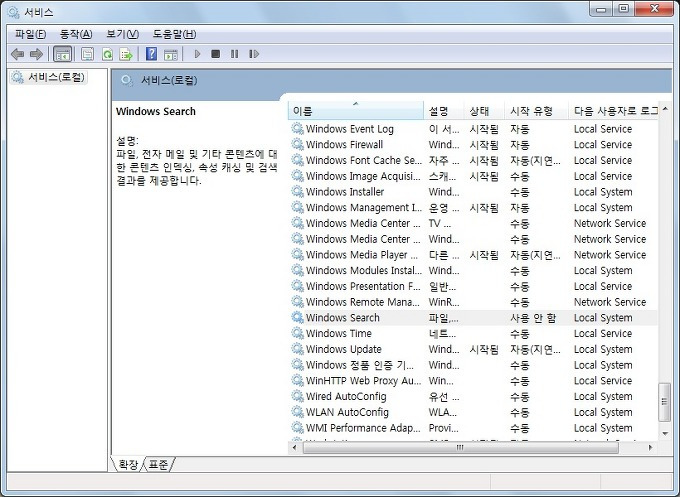Click the vertical scrollbar up arrow
This screenshot has height=497, width=680.
(x=665, y=109)
